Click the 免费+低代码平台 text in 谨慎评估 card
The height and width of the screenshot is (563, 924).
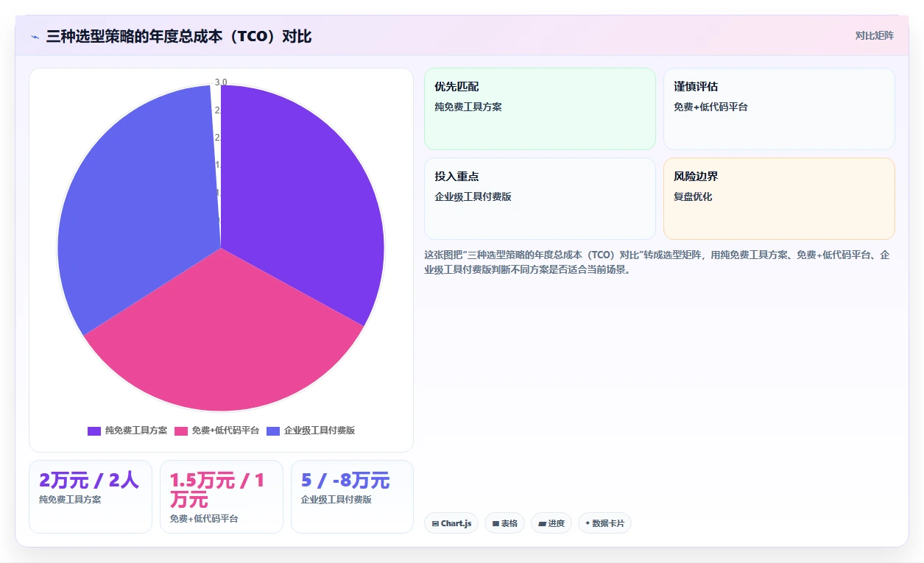[710, 107]
